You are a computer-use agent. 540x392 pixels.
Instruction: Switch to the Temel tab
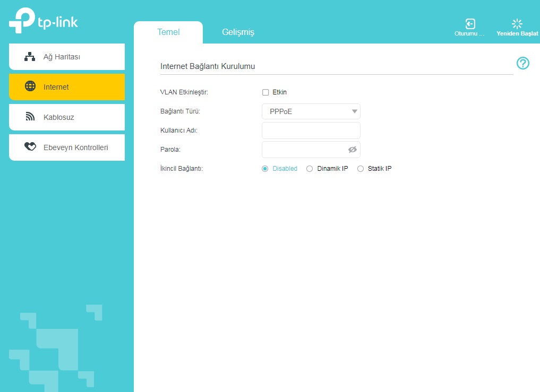click(168, 32)
